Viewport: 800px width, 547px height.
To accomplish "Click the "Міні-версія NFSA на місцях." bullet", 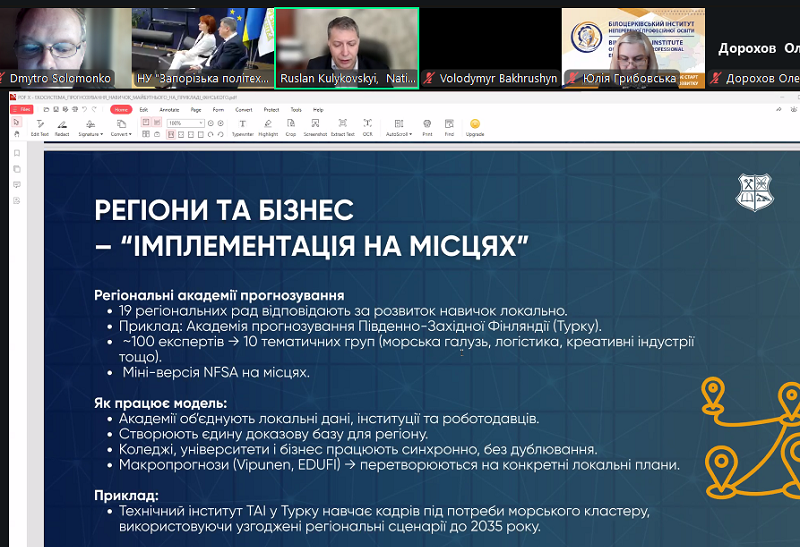I will 216,372.
